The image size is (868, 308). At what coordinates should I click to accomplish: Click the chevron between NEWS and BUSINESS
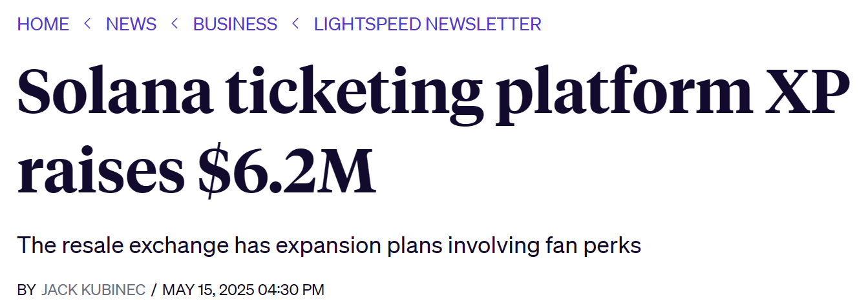click(x=175, y=25)
